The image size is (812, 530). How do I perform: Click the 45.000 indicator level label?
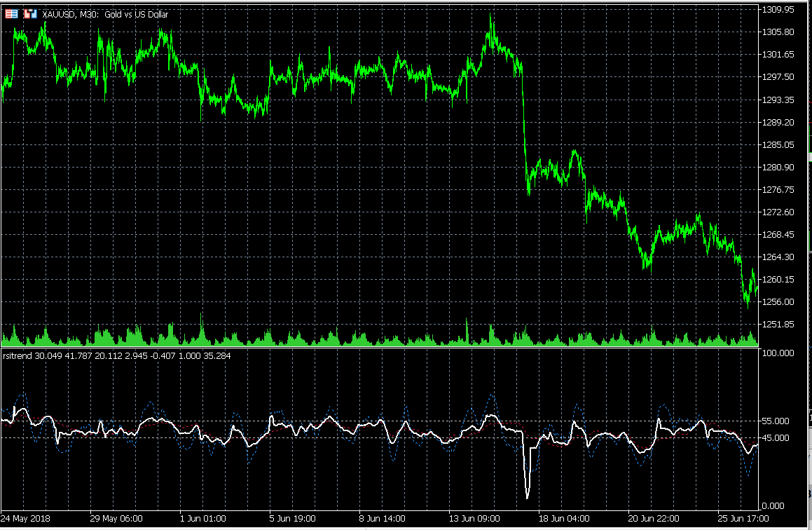776,437
